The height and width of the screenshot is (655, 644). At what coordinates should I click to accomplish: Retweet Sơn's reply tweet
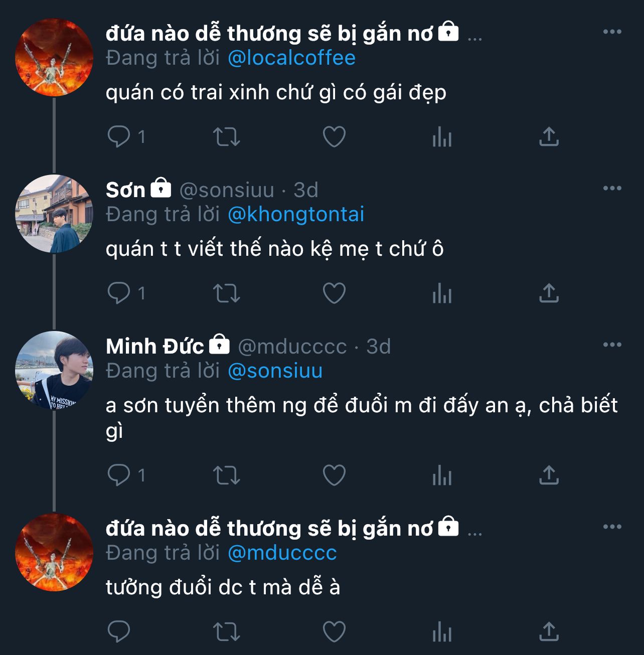pos(227,293)
